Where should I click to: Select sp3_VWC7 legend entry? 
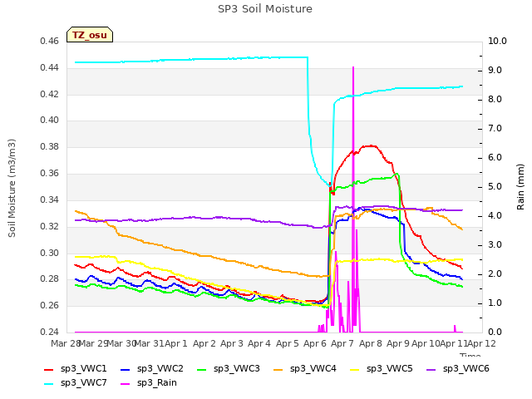(76, 383)
